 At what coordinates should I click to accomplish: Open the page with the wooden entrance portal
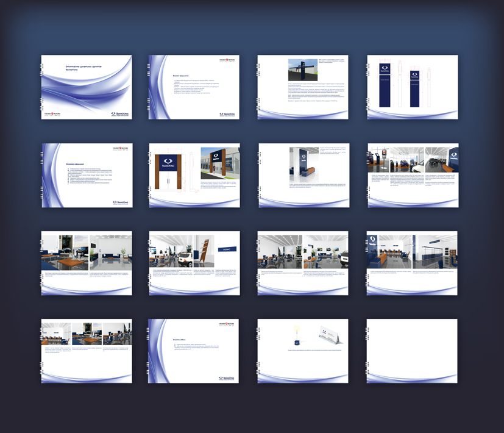pos(194,175)
